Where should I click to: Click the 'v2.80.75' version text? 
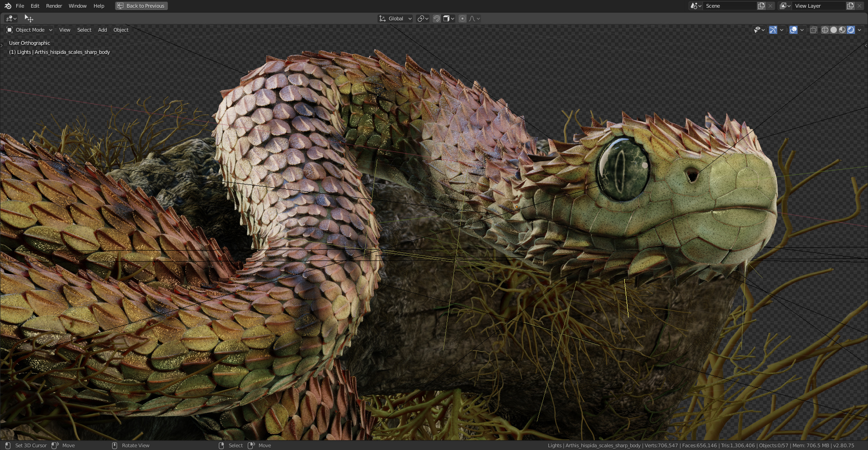(x=844, y=445)
